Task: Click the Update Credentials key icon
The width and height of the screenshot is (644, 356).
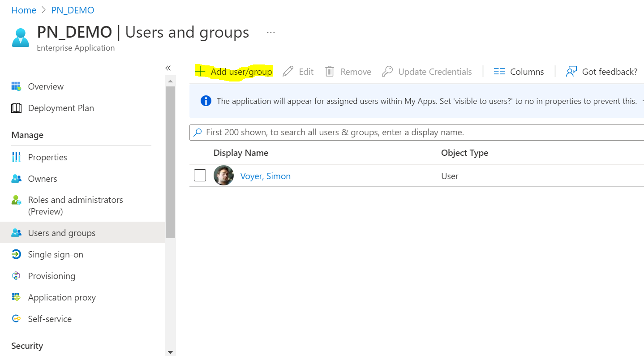Action: [387, 71]
